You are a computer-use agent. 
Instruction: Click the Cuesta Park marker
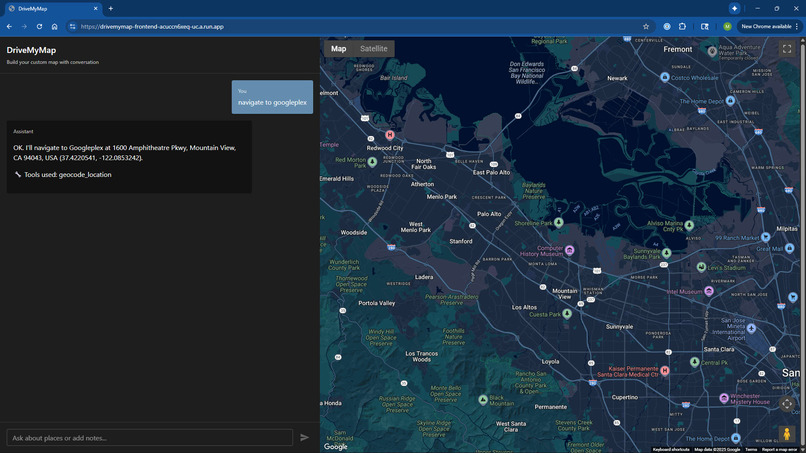tap(566, 314)
